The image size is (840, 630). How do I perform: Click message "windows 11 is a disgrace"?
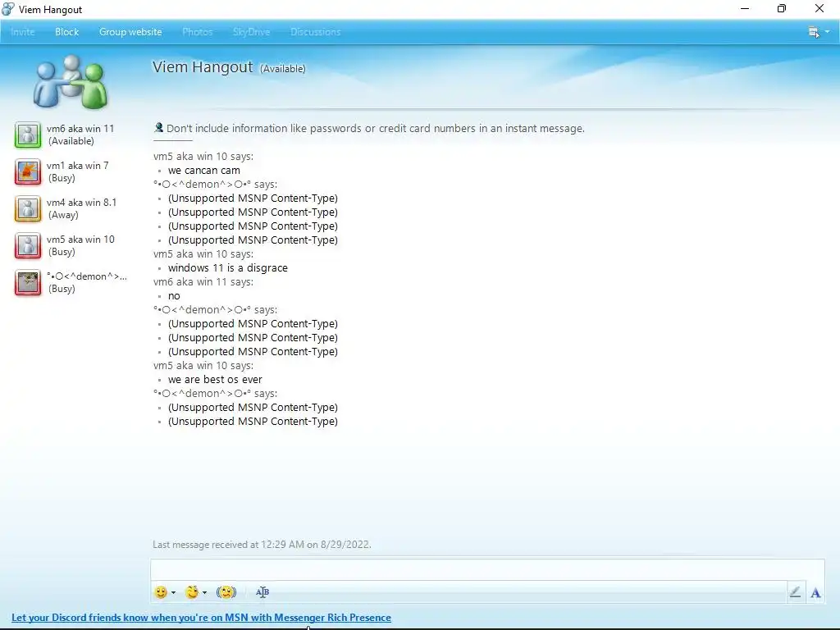click(228, 268)
